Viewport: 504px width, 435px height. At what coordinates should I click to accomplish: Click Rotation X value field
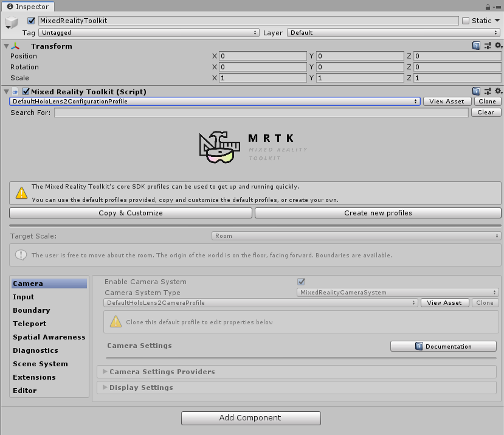coord(263,67)
